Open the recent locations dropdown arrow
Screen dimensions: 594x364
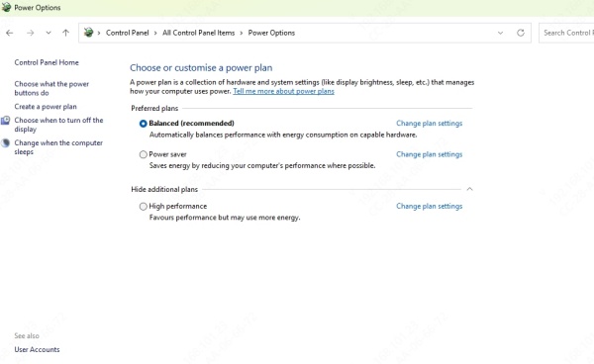(49, 33)
